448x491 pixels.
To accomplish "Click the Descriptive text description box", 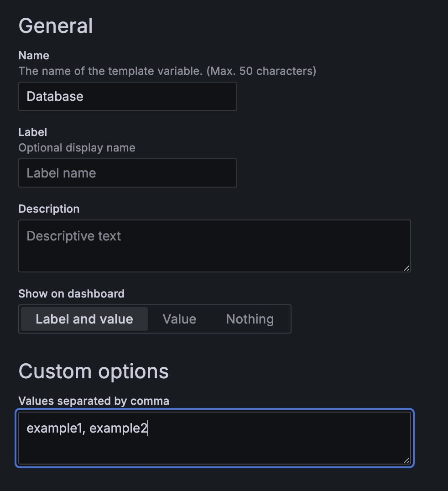I will pyautogui.click(x=214, y=245).
